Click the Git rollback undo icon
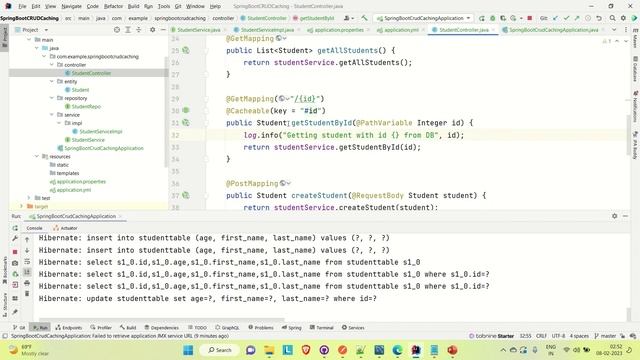 [599, 18]
